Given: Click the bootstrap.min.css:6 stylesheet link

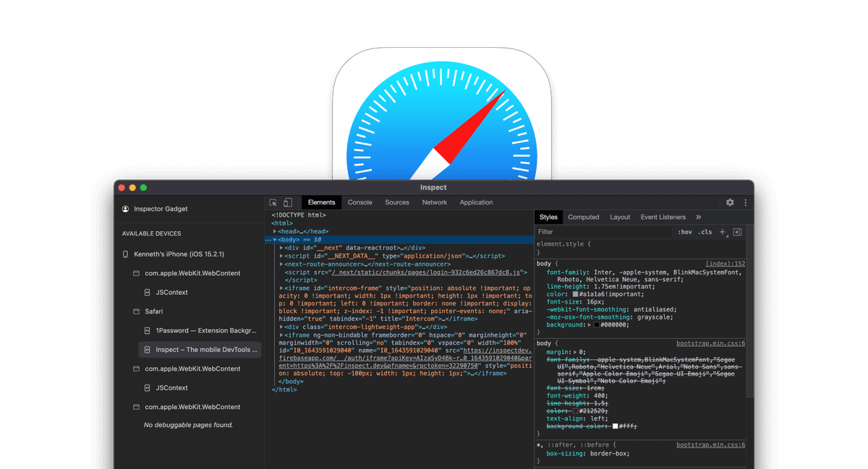Looking at the screenshot, I should (x=710, y=343).
